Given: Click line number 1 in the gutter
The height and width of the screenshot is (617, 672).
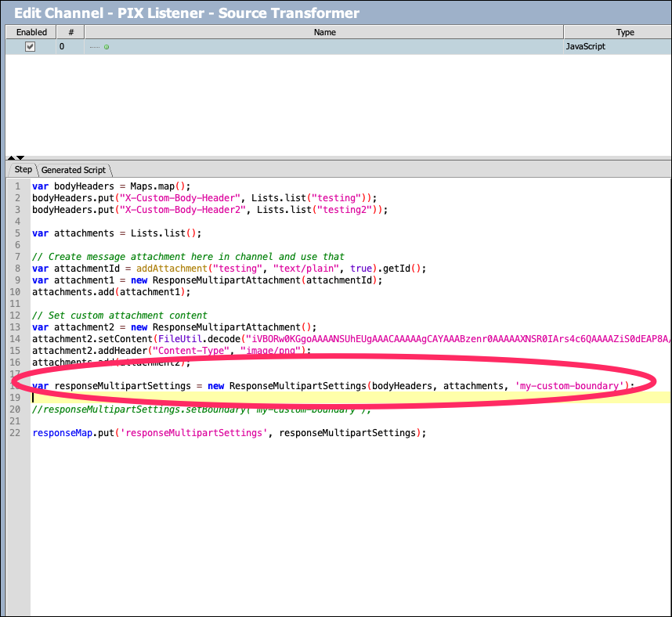Looking at the screenshot, I should pos(17,186).
